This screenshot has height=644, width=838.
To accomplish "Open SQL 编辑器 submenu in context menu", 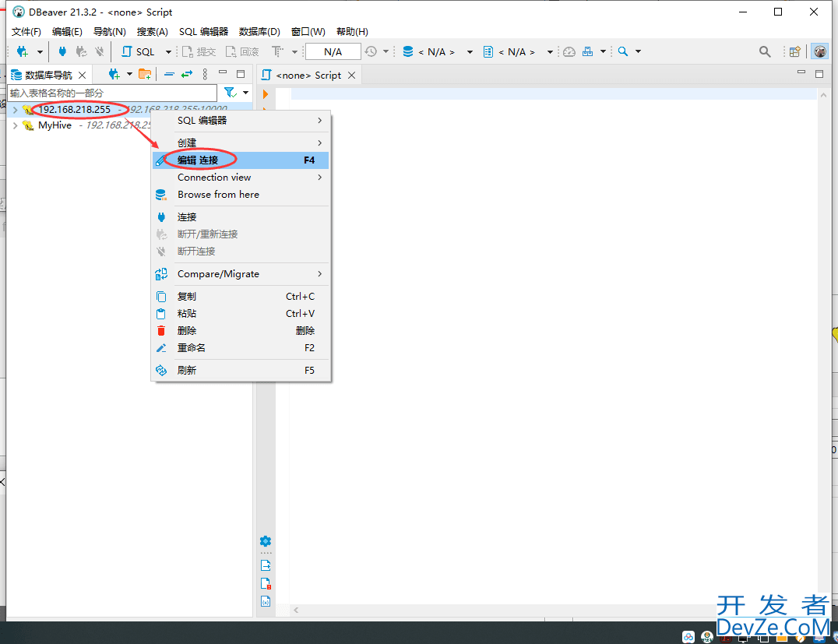I will click(241, 121).
